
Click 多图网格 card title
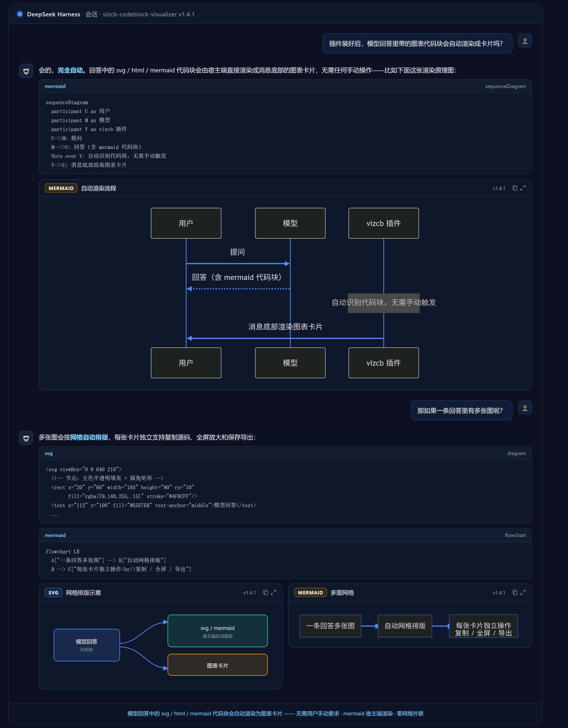point(342,592)
